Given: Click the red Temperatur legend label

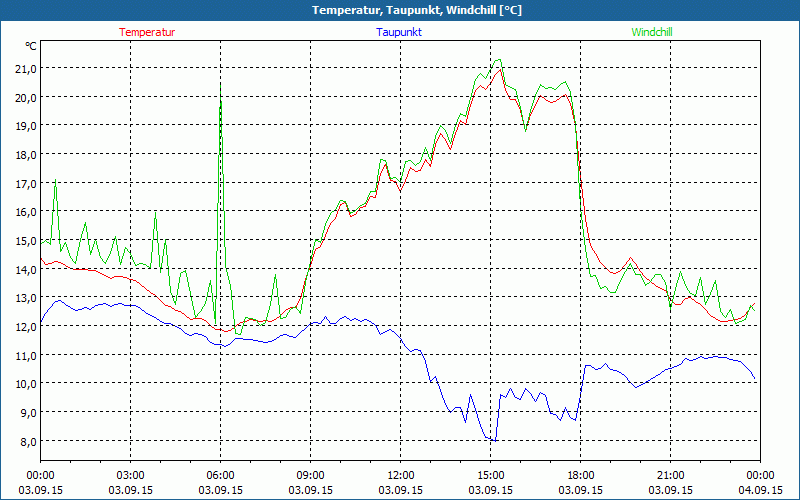Looking at the screenshot, I should 147,32.
